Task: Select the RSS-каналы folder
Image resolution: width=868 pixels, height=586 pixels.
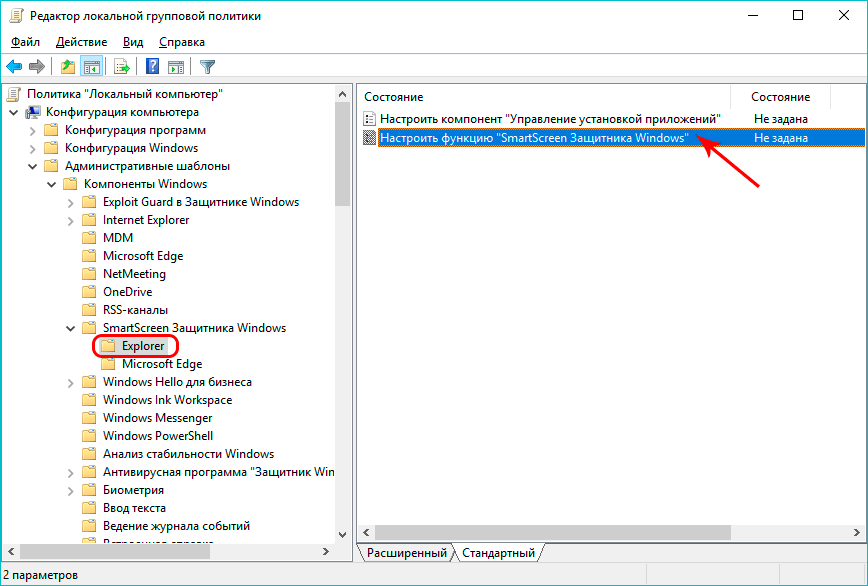Action: (x=135, y=310)
